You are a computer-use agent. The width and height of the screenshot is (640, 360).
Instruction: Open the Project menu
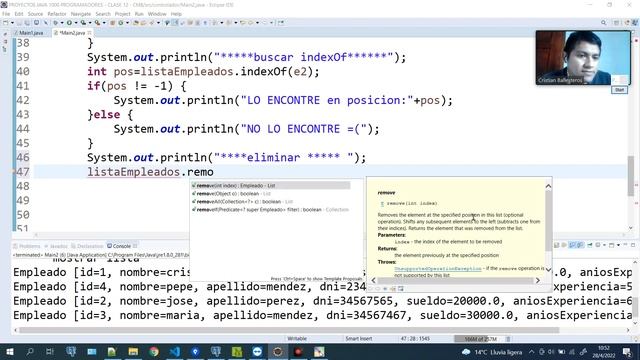(122, 14)
